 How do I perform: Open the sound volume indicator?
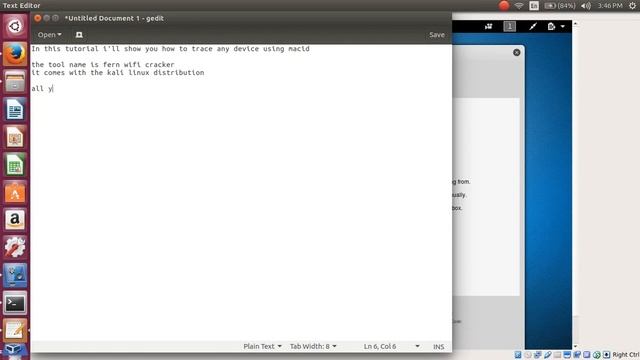586,5
